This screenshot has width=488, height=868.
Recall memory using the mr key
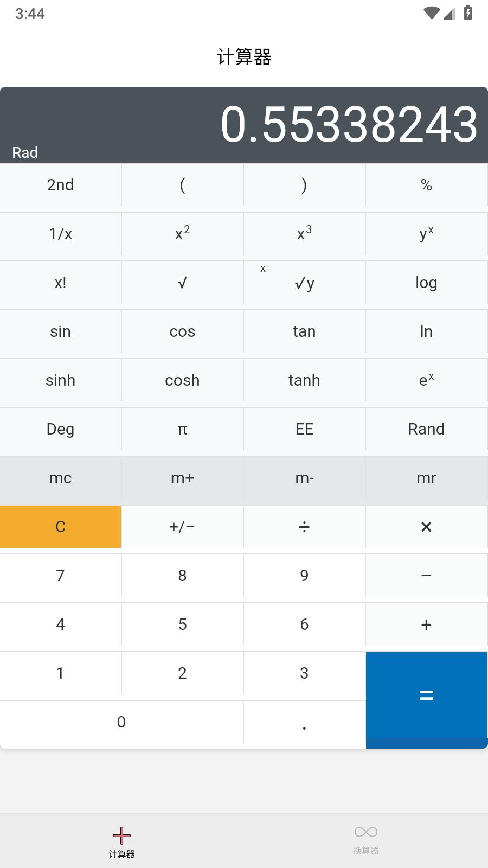[426, 478]
